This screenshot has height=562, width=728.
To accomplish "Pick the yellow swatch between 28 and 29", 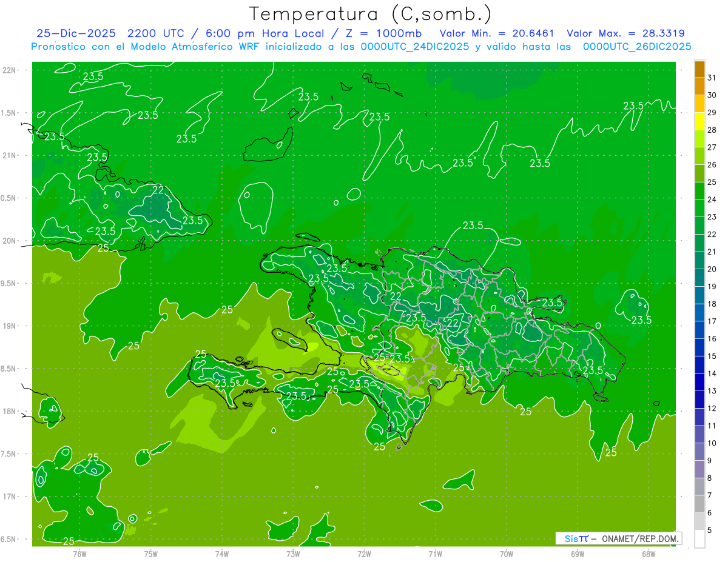I will click(x=700, y=121).
